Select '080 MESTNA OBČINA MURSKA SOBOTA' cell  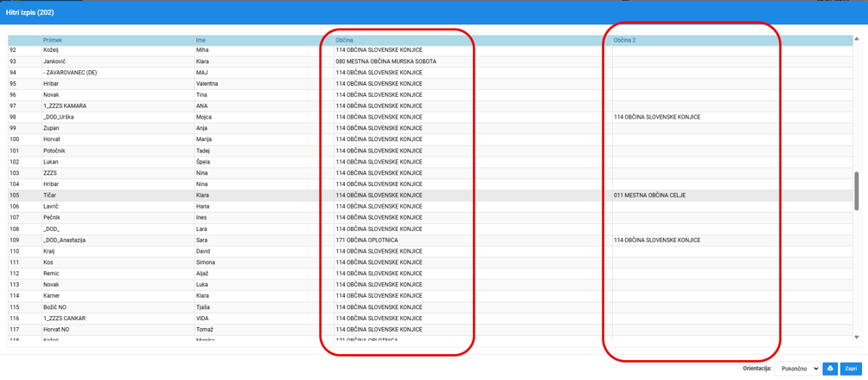tap(386, 61)
